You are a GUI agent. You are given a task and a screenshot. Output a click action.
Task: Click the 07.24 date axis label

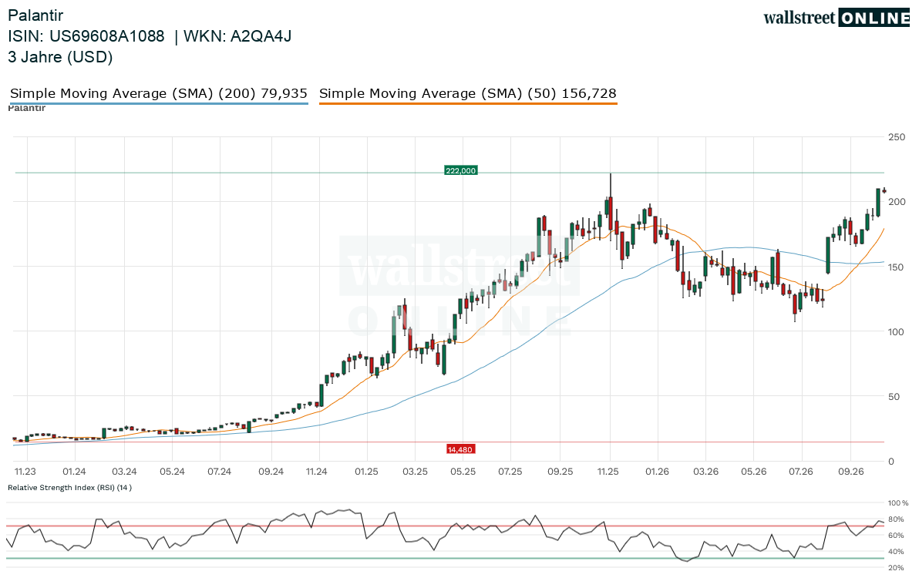[220, 472]
